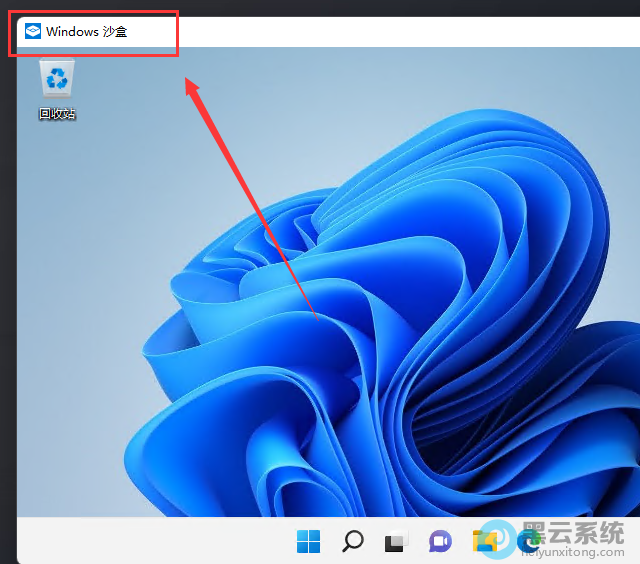Open Task View from the taskbar
The width and height of the screenshot is (640, 564).
click(x=396, y=542)
